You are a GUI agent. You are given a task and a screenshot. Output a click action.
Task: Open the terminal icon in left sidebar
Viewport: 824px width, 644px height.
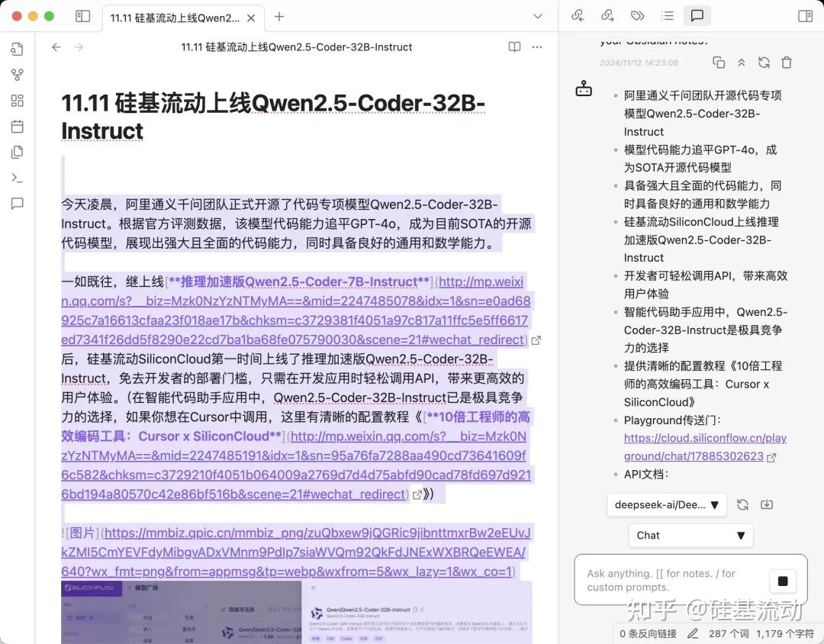pyautogui.click(x=17, y=178)
